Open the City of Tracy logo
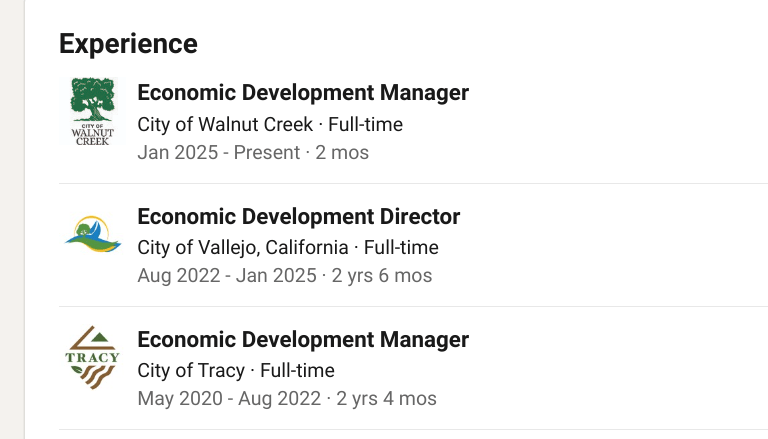Screen dimensions: 768x439 (x=93, y=358)
